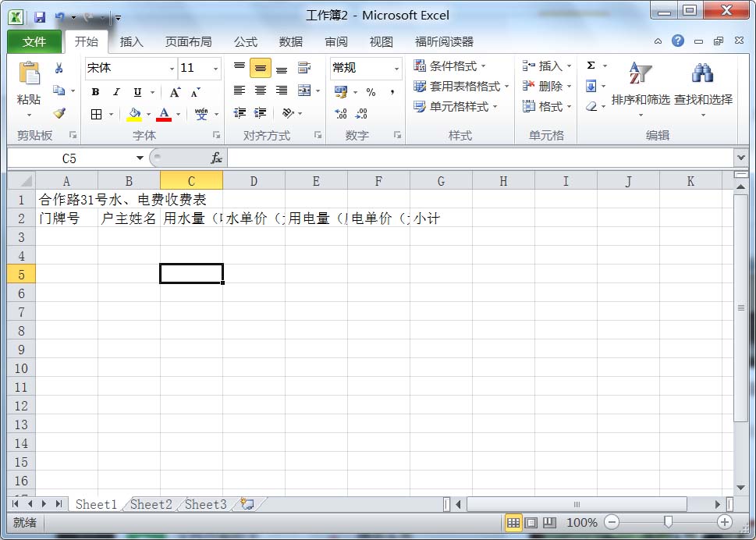
Task: Open the 宋体 font name dropdown
Action: (x=172, y=69)
